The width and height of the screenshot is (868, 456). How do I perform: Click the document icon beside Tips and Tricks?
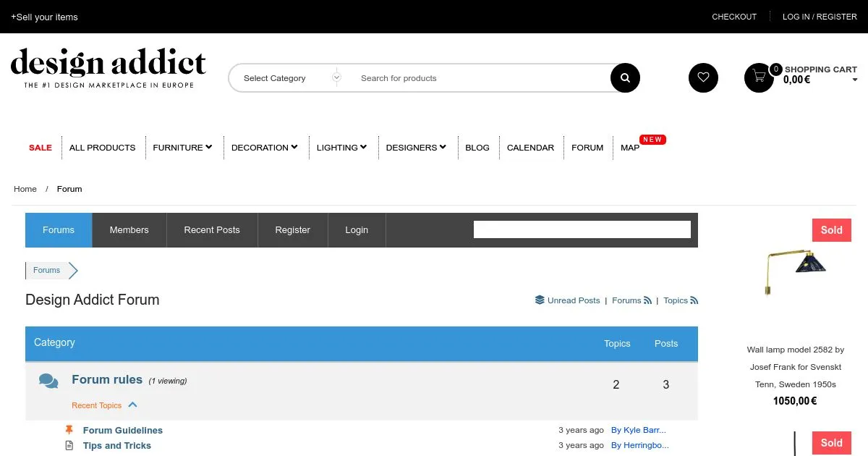[x=69, y=445]
